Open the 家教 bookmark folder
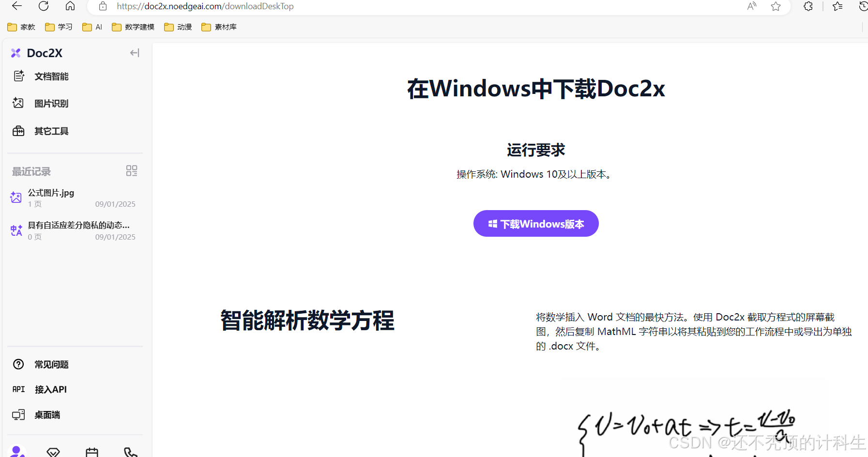The image size is (868, 457). coord(21,27)
